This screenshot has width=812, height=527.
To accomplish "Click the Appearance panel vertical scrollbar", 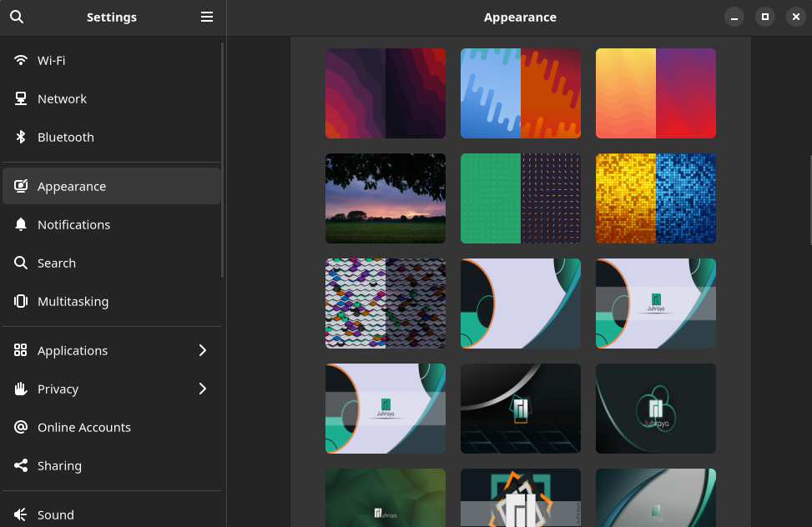I will pos(810,199).
